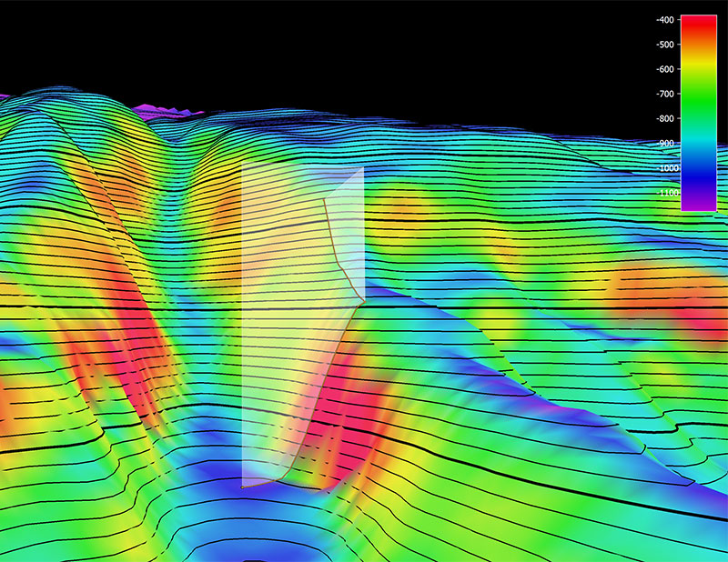
Task: Select the -600 depth value in legend
Action: 665,69
